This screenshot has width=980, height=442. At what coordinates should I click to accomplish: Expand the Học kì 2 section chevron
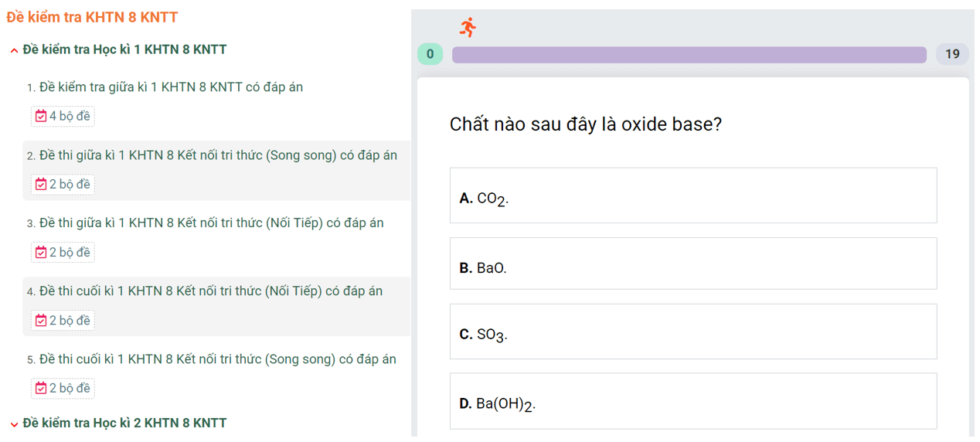tap(14, 423)
